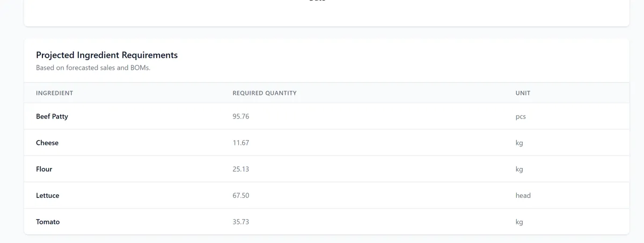The height and width of the screenshot is (243, 644).
Task: Click the Unit column header
Action: (523, 93)
